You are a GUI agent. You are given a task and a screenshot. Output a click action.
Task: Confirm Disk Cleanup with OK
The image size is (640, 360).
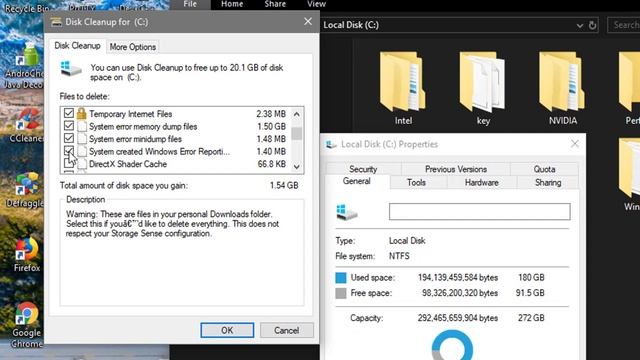click(227, 330)
